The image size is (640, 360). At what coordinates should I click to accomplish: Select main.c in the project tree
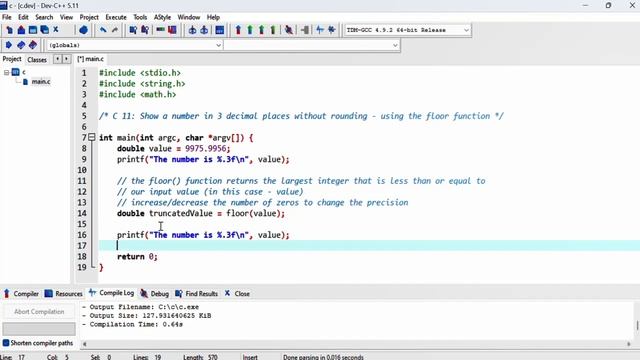tap(41, 82)
